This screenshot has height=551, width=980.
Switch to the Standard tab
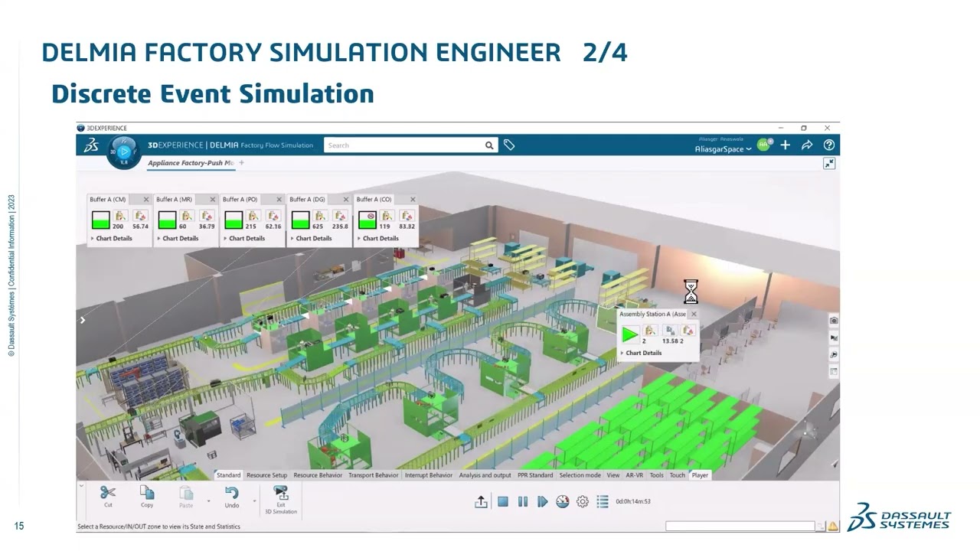(x=228, y=475)
